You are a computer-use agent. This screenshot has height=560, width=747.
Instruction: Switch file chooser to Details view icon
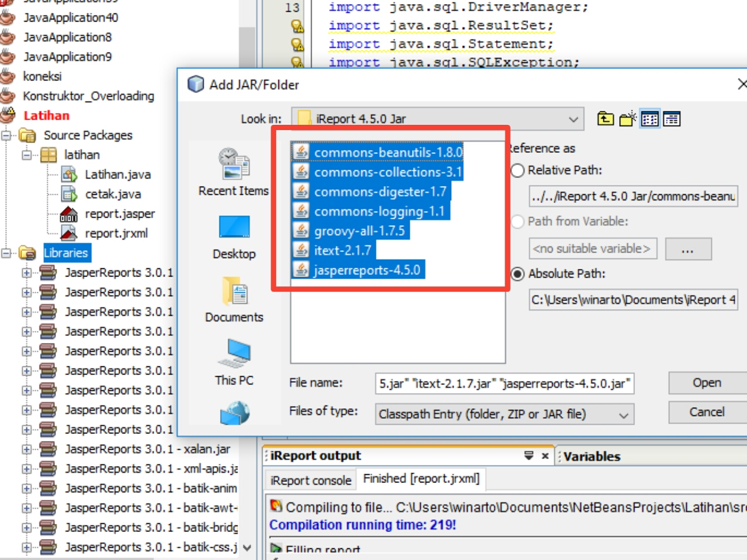[672, 119]
